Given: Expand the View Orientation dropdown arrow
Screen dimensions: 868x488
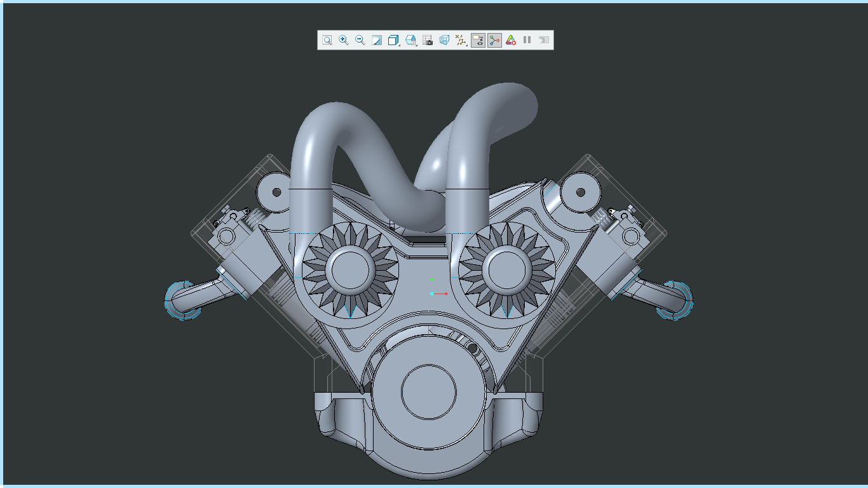Looking at the screenshot, I should (398, 44).
